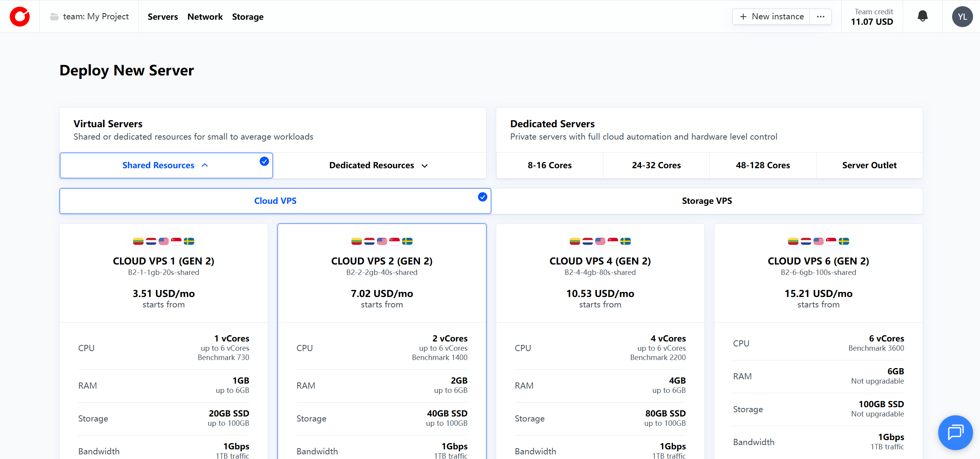Expand the Dedicated Resources chevron
This screenshot has width=980, height=459.
pos(425,166)
